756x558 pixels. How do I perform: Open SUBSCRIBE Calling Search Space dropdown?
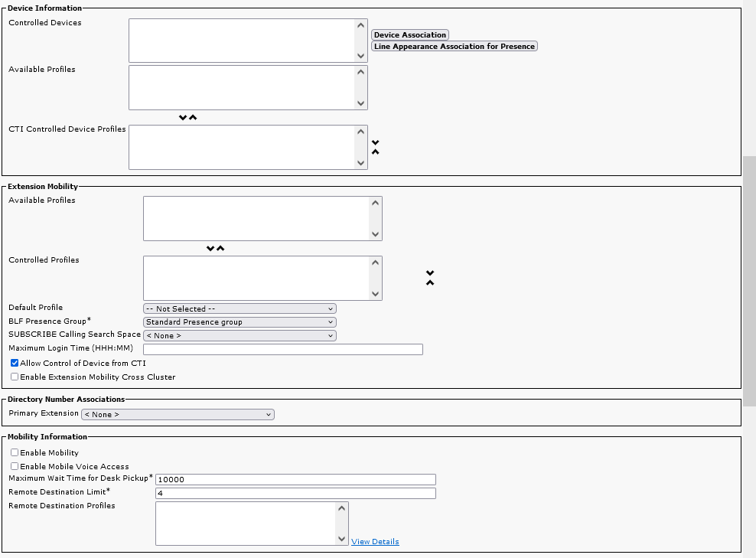tap(240, 335)
